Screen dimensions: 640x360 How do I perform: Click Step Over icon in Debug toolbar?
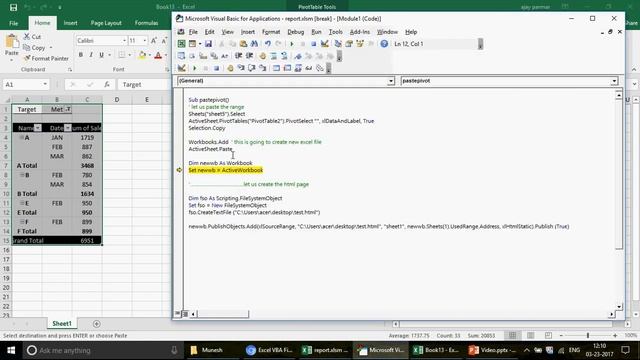251,68
